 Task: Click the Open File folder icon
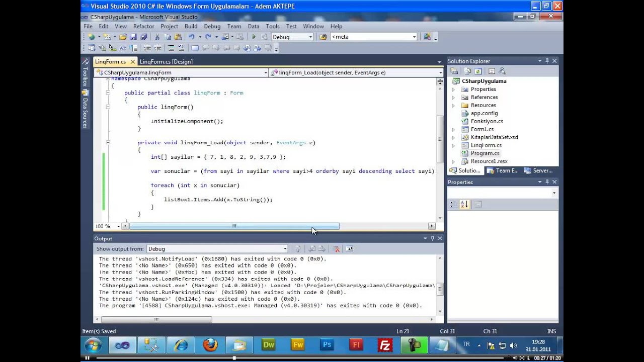pos(123,37)
